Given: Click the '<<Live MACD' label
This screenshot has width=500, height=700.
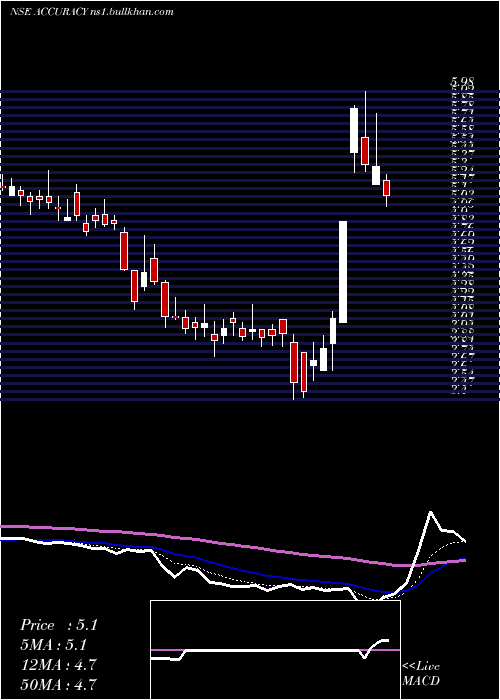Looking at the screenshot, I should click(421, 674).
